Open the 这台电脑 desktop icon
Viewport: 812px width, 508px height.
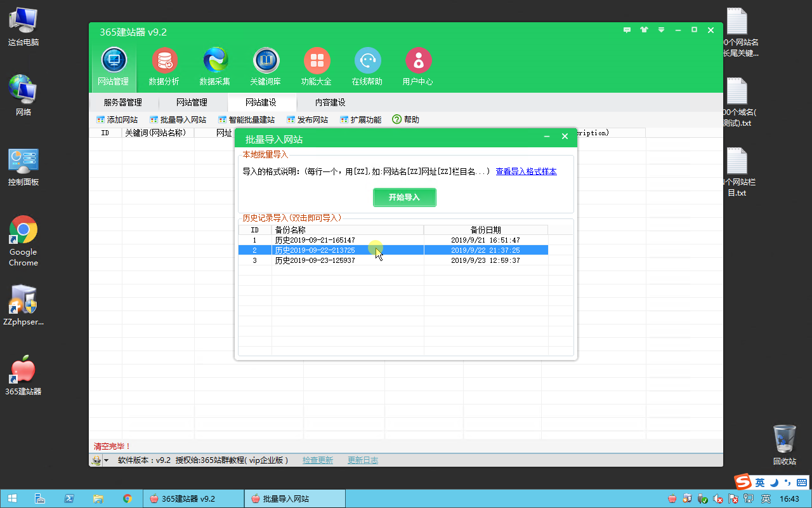coord(23,26)
